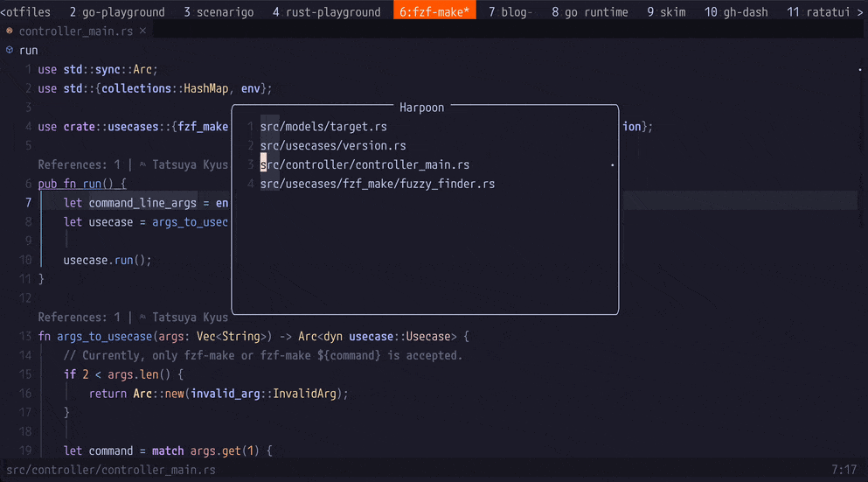The width and height of the screenshot is (868, 482).
Task: Switch to tmux window 3 scenarigo
Action: pyautogui.click(x=219, y=11)
